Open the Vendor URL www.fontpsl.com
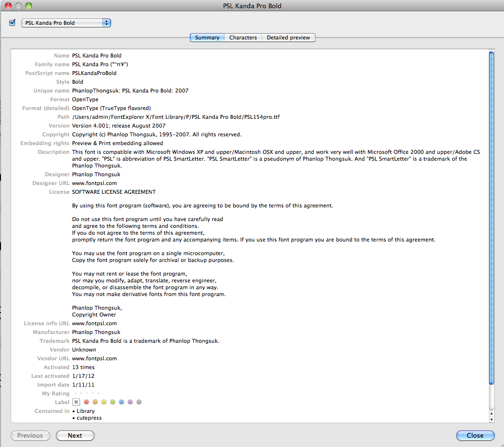 pyautogui.click(x=94, y=359)
